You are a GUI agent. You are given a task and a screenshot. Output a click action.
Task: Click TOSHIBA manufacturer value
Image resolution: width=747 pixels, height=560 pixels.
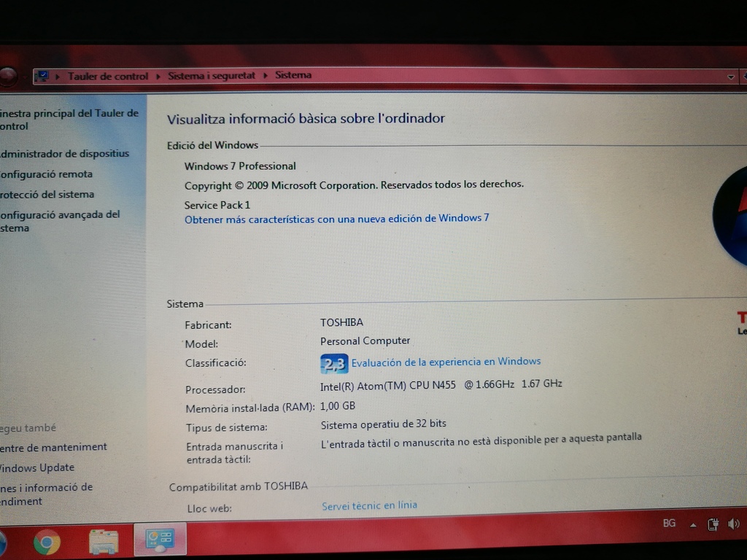pos(341,322)
